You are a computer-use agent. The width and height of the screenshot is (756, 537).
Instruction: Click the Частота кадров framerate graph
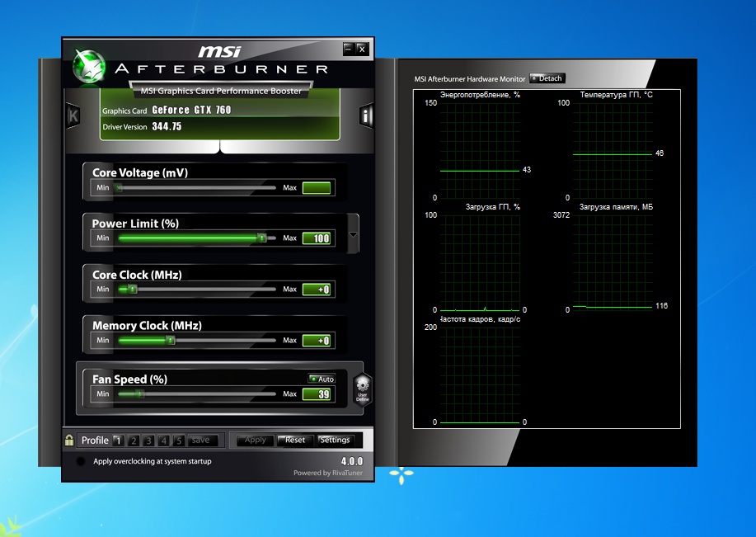pos(480,374)
